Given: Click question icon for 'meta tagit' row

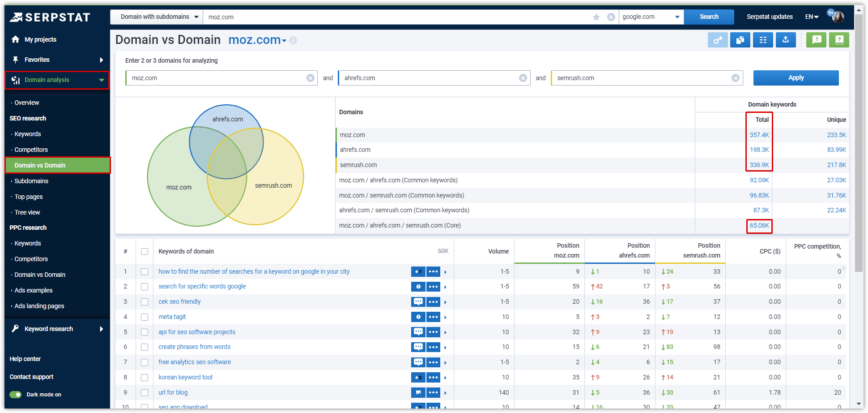Looking at the screenshot, I should (x=418, y=317).
